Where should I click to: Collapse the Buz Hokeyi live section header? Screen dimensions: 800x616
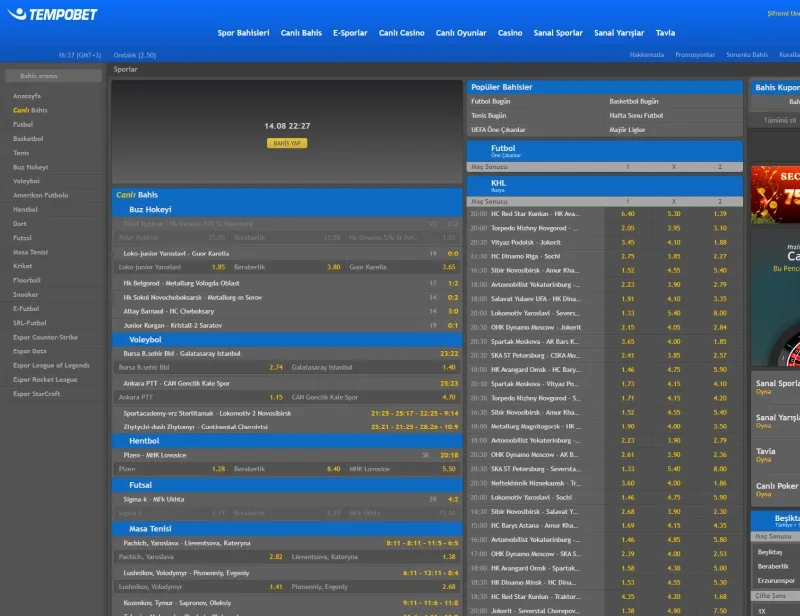tap(287, 210)
